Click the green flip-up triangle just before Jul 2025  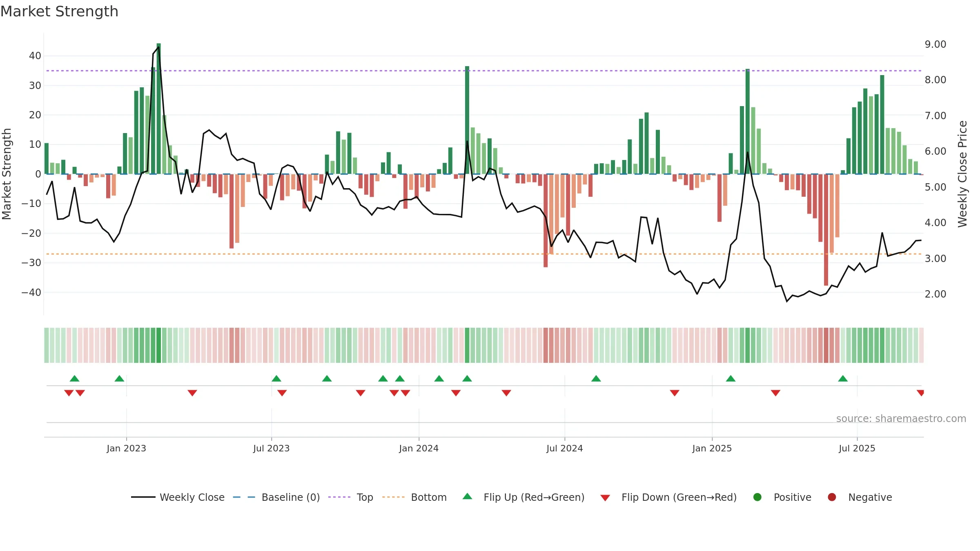point(843,378)
